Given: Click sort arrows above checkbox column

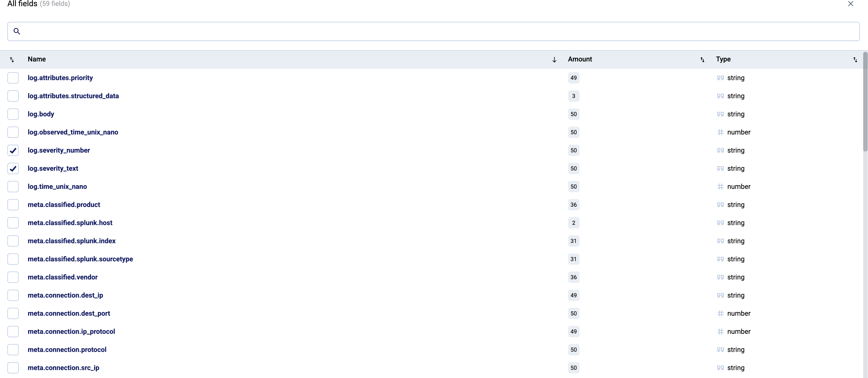Looking at the screenshot, I should (12, 59).
